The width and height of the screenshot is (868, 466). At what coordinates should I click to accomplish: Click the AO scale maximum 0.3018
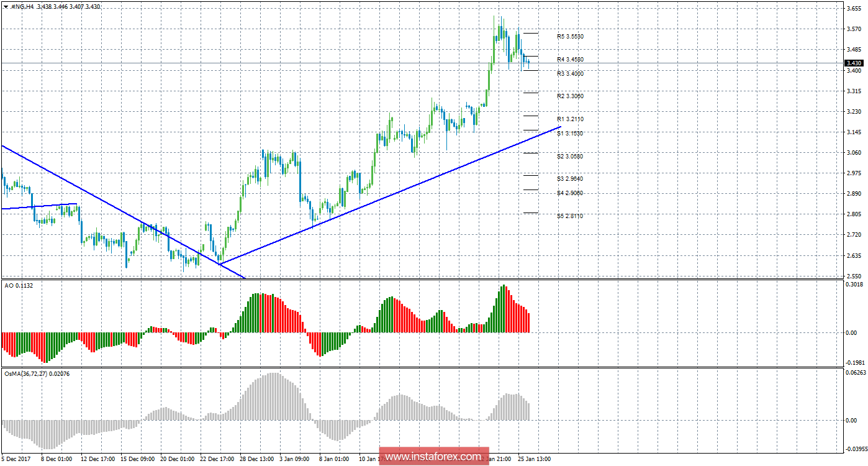coord(854,284)
